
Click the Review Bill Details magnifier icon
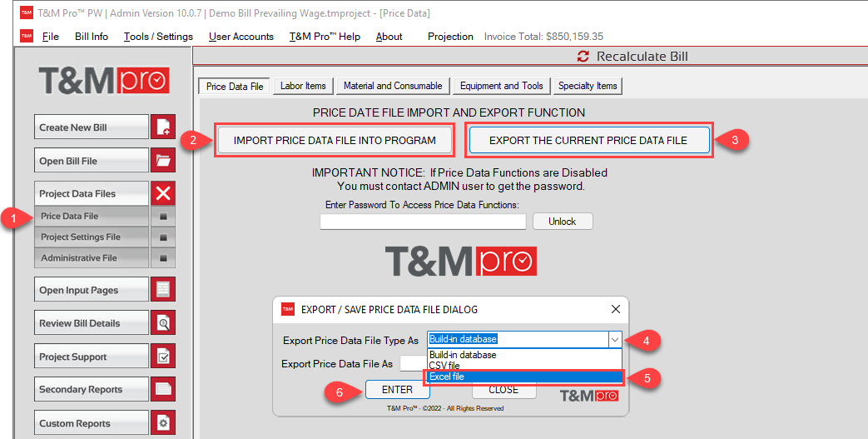(163, 322)
